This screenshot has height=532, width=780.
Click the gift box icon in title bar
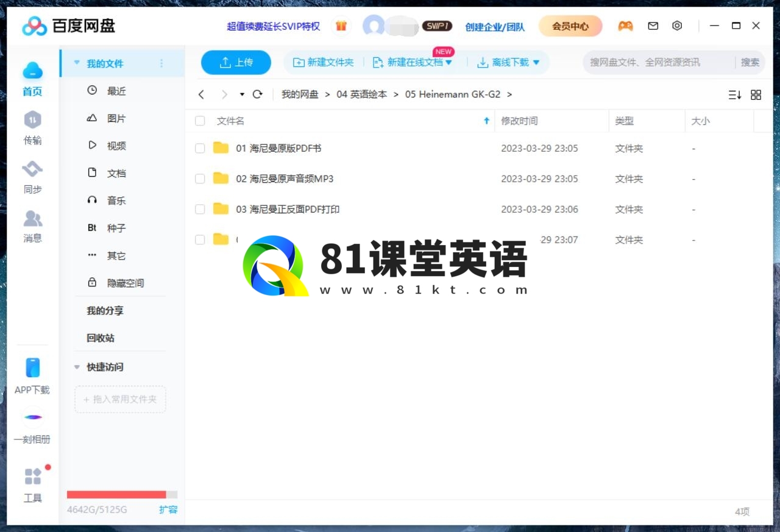pos(341,26)
